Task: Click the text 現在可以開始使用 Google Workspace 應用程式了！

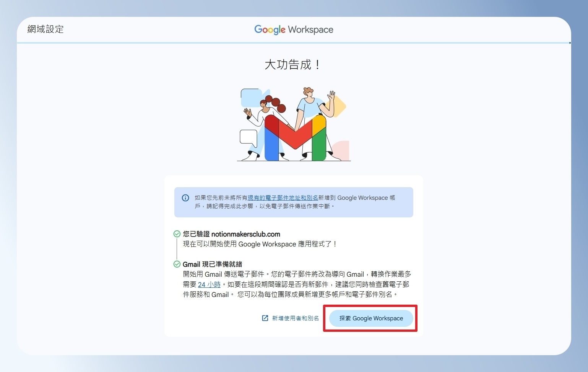Action: 260,244
